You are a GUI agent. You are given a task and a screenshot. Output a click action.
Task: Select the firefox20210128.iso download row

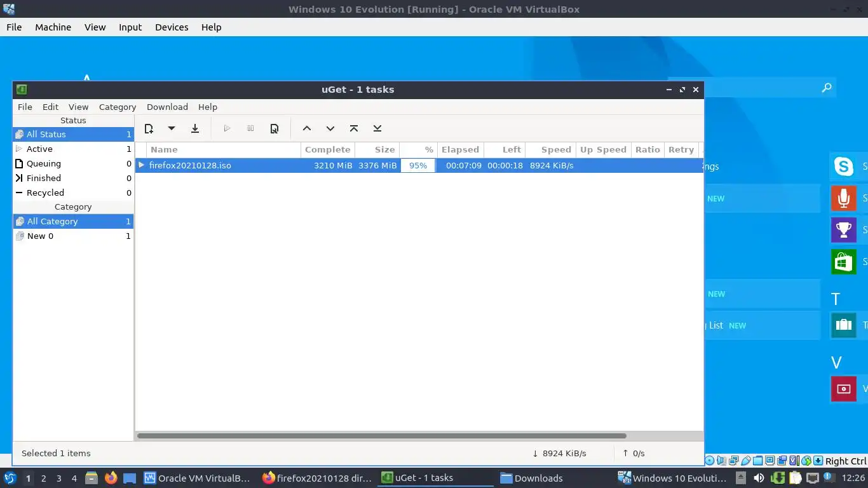tap(419, 165)
